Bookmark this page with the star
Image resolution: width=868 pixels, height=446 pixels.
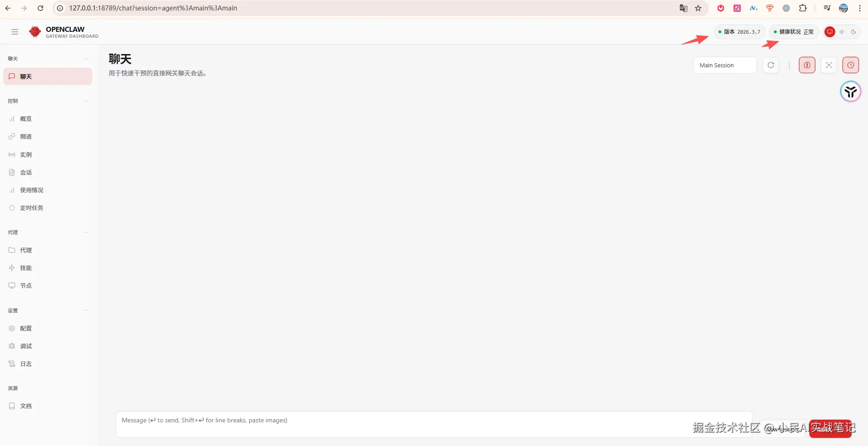coord(698,8)
